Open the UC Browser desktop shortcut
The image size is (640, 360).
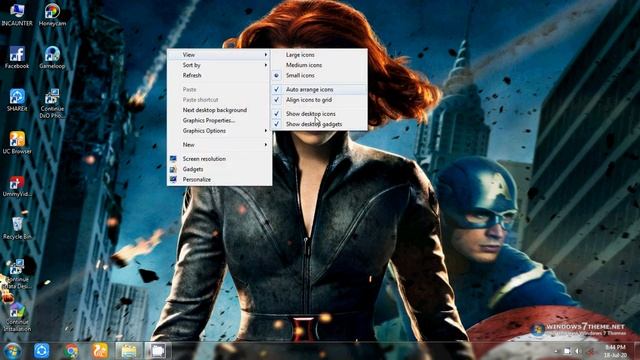pos(17,143)
